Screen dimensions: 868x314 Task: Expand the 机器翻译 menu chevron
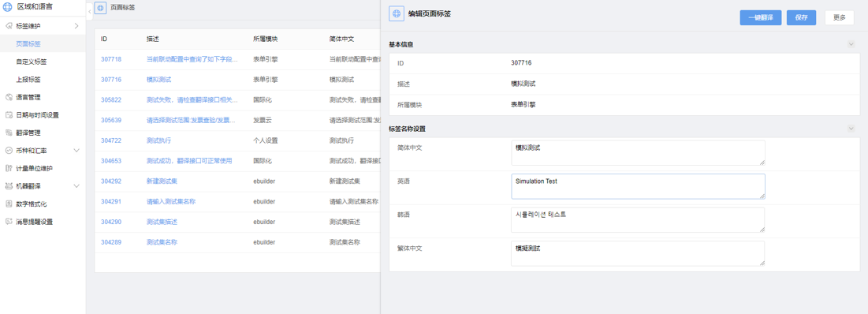tap(76, 186)
